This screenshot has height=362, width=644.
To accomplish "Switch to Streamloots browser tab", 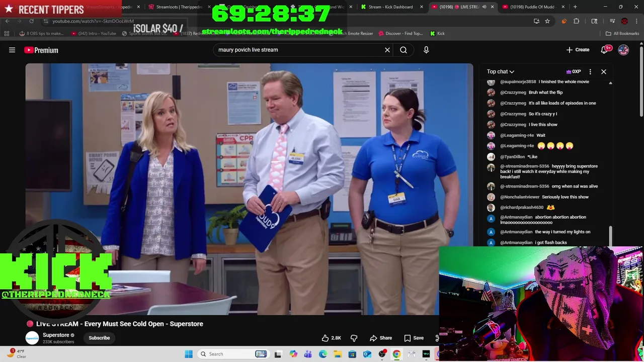I will tap(179, 7).
